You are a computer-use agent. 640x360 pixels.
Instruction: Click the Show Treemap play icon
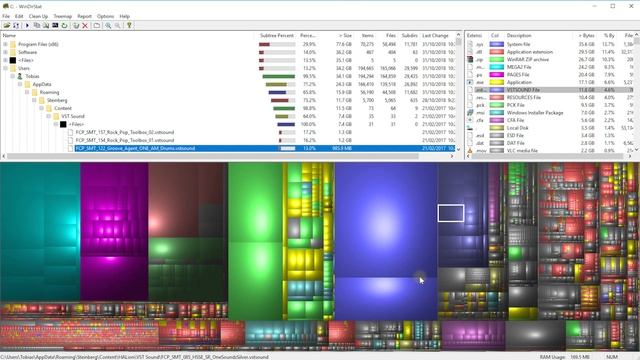[27, 25]
